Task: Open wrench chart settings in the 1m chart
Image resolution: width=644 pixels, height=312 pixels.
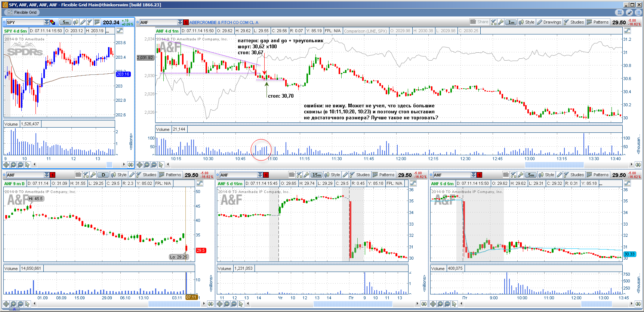Action: click(x=501, y=22)
